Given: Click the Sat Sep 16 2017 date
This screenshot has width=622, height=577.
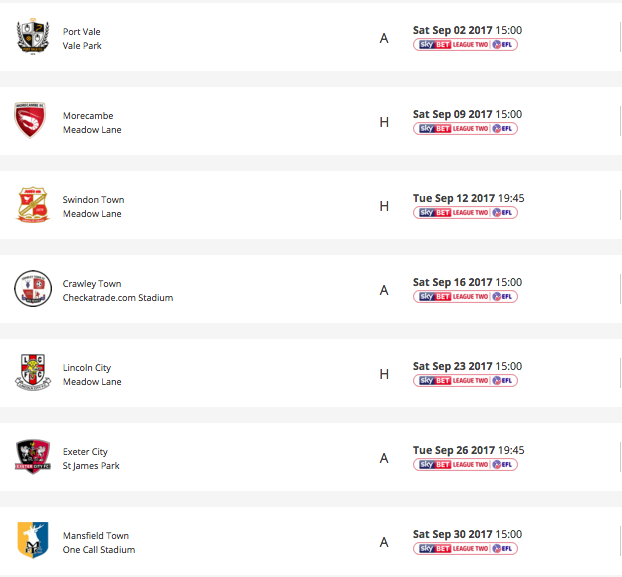Looking at the screenshot, I should pos(452,282).
